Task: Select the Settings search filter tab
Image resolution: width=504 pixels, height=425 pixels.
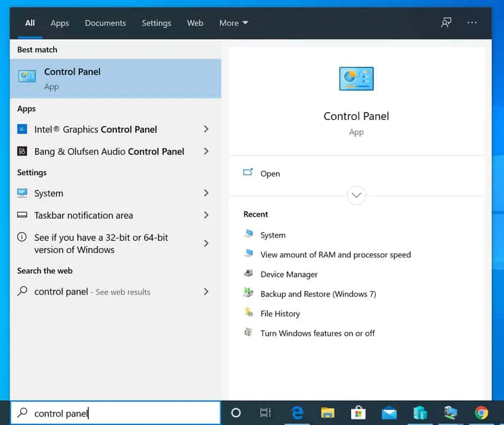Action: pos(155,23)
